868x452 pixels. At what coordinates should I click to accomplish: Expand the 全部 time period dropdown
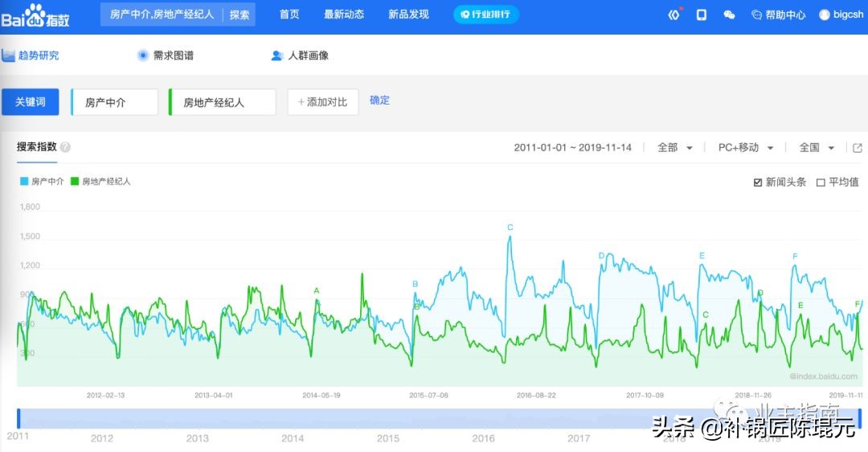[675, 147]
